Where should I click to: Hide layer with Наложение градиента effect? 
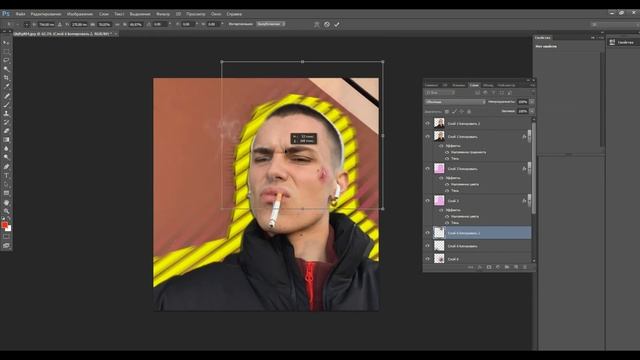point(428,136)
